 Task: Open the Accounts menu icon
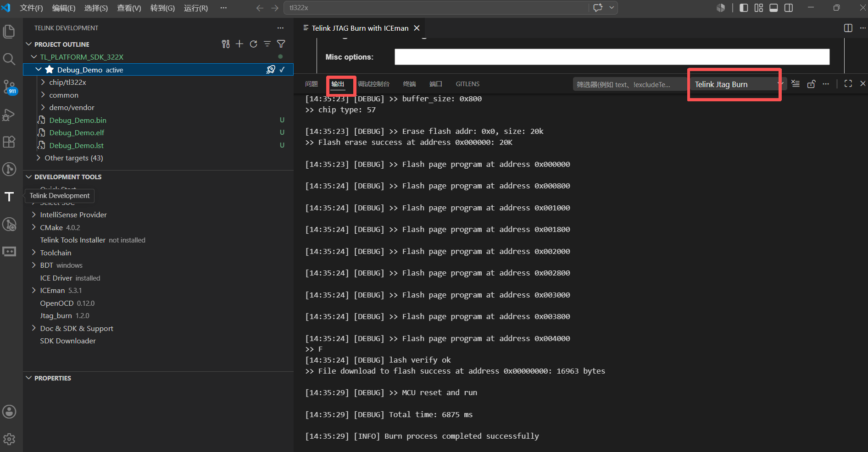pyautogui.click(x=9, y=412)
